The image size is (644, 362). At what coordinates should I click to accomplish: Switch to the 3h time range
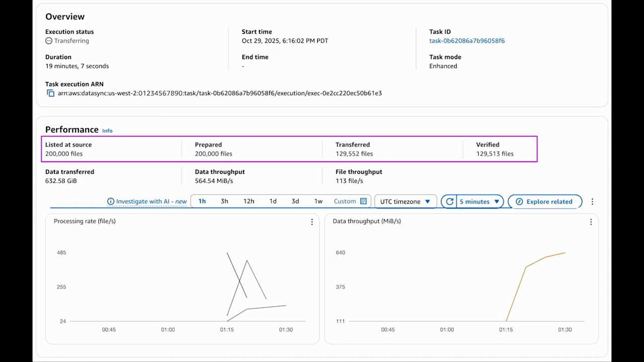(224, 202)
